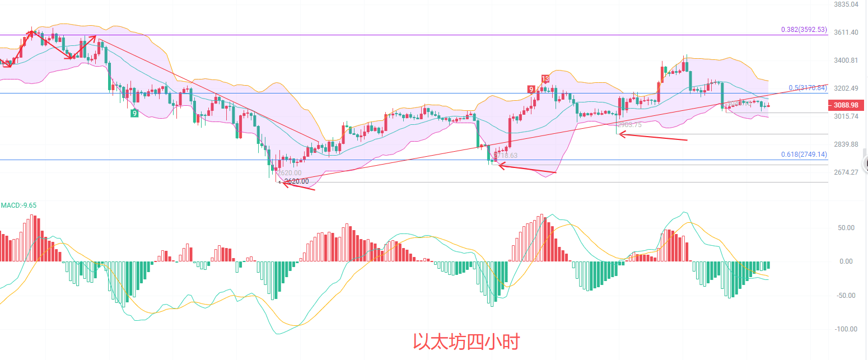868x360 pixels.
Task: Click the MACD indicator value label
Action: pyautogui.click(x=19, y=205)
